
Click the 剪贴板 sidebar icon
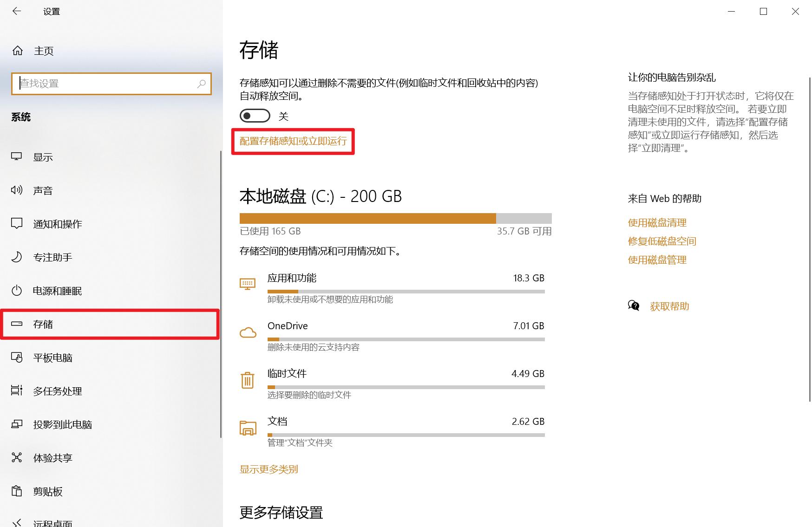[x=17, y=491]
